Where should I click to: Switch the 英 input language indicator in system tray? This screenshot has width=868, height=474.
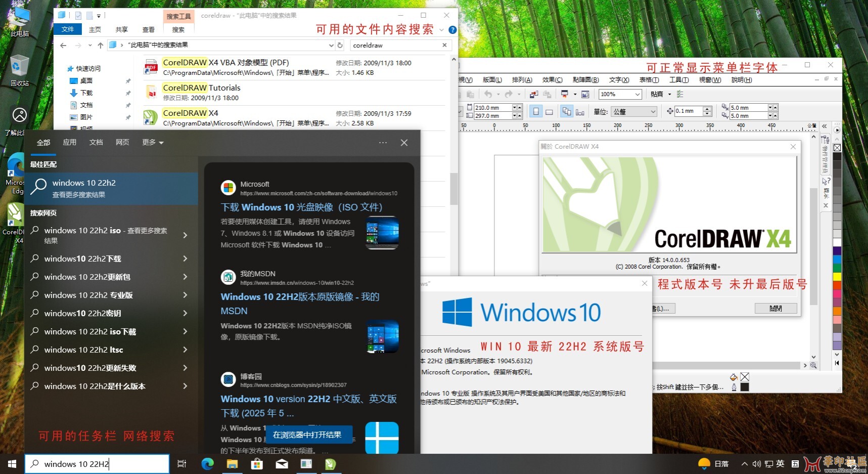pos(781,463)
